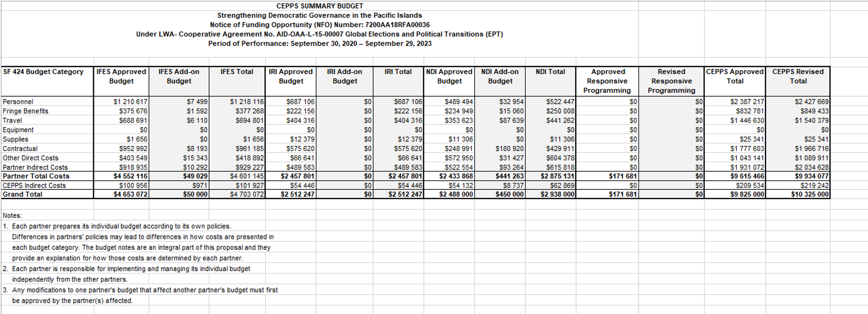The width and height of the screenshot is (868, 314).
Task: Click the 'CEPPS Indirect Costs' row label
Action: click(34, 185)
